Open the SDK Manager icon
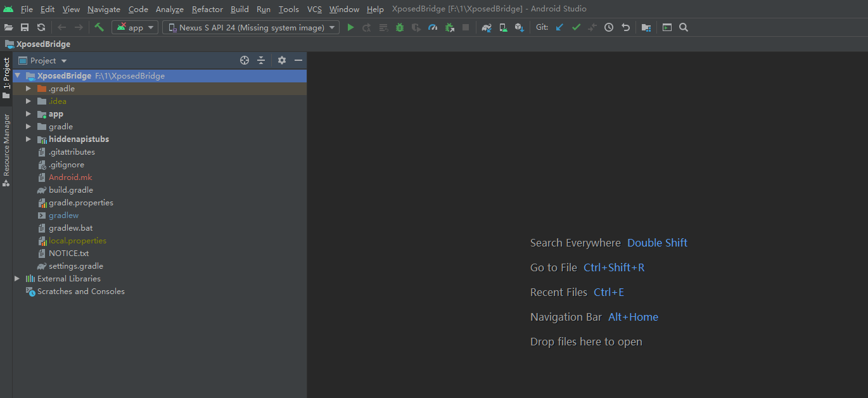The width and height of the screenshot is (868, 398). 520,27
